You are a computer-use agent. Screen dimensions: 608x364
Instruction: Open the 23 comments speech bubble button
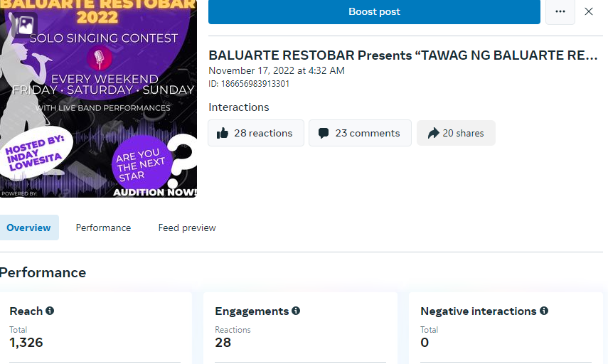[360, 133]
